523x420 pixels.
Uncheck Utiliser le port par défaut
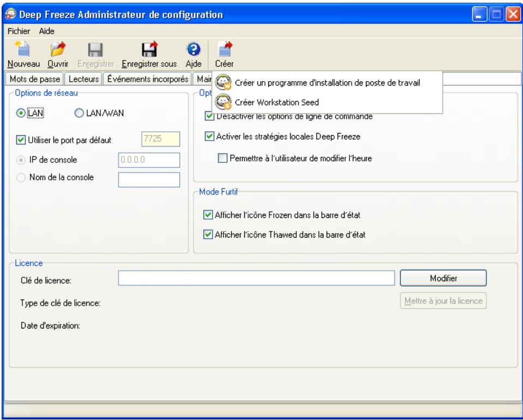21,140
